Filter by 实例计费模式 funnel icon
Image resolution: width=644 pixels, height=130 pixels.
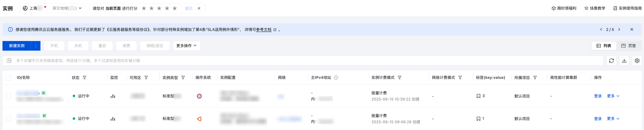[400, 78]
